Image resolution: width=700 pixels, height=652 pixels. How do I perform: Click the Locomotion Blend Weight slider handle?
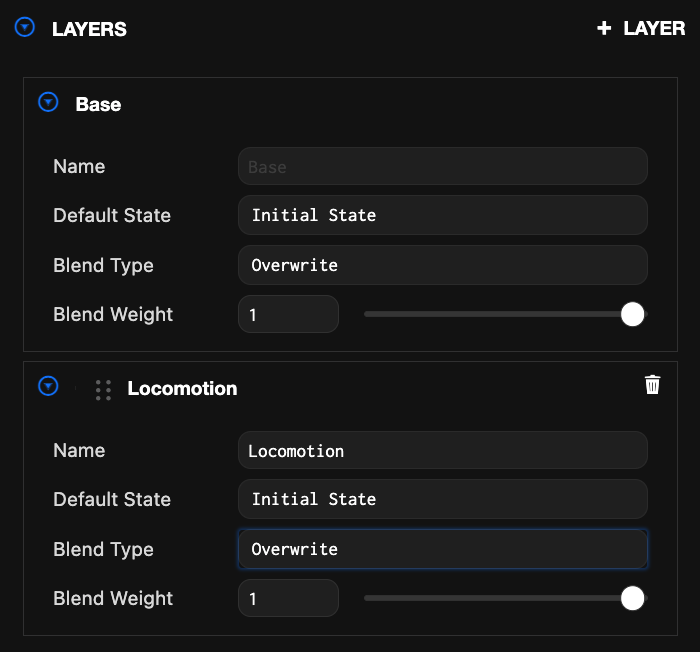632,598
